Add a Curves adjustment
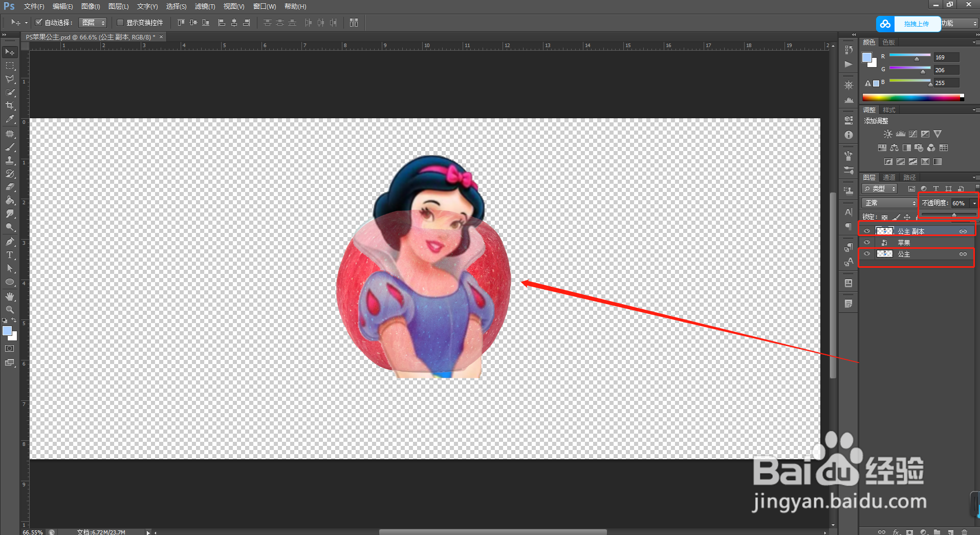Image resolution: width=980 pixels, height=535 pixels. click(x=913, y=134)
